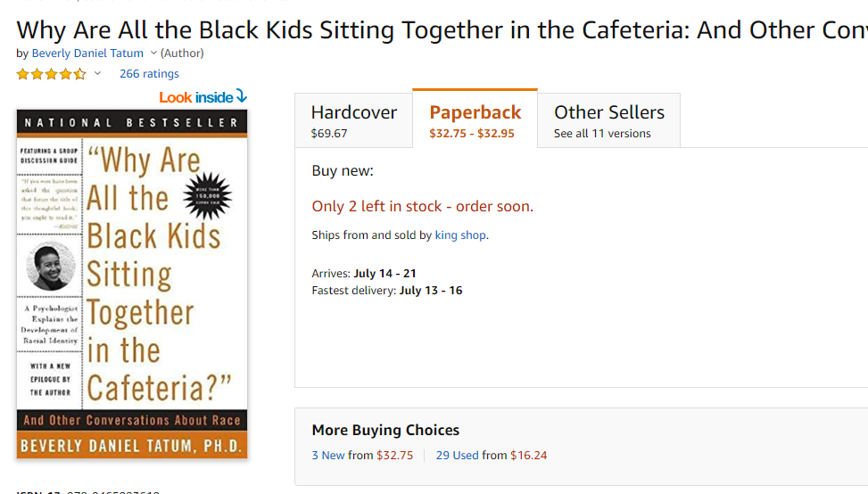Open Beverly Daniel Tatum author link
Image resolution: width=868 pixels, height=494 pixels.
87,54
